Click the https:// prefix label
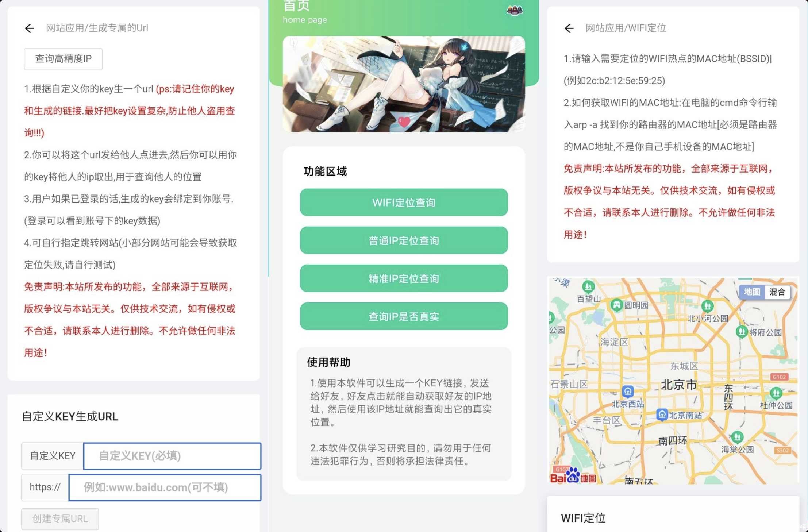Image resolution: width=808 pixels, height=532 pixels. tap(45, 487)
